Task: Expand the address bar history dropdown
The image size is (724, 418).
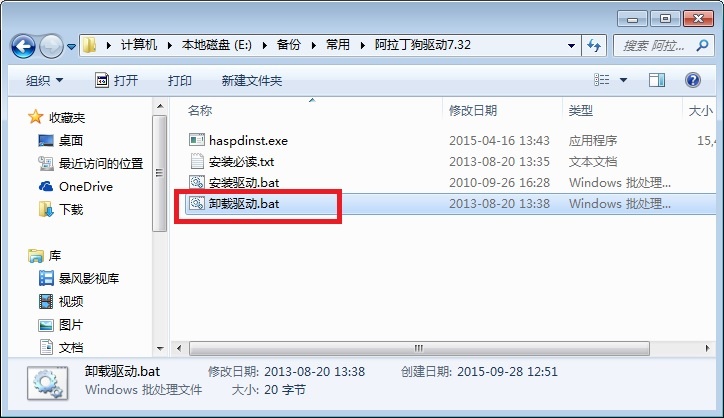Action: pos(571,46)
